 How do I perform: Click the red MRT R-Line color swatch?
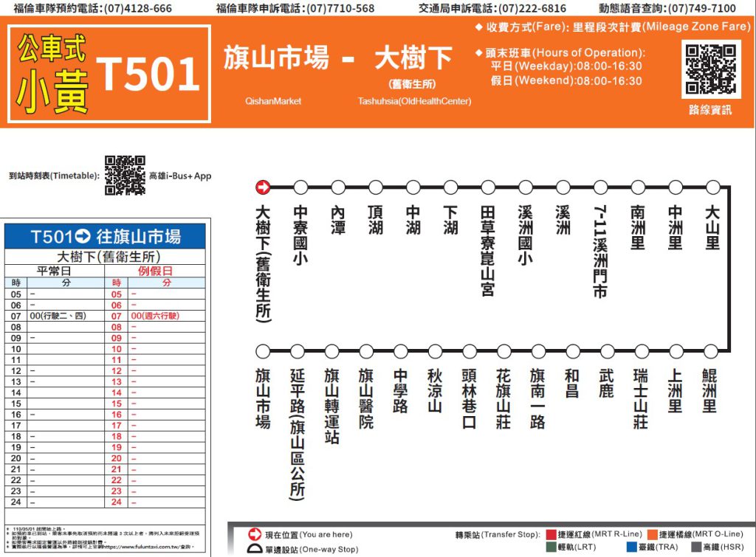pyautogui.click(x=551, y=534)
